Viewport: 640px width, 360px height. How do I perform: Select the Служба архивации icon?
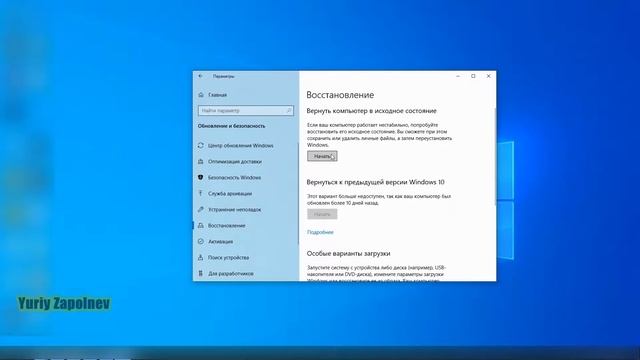[200, 193]
